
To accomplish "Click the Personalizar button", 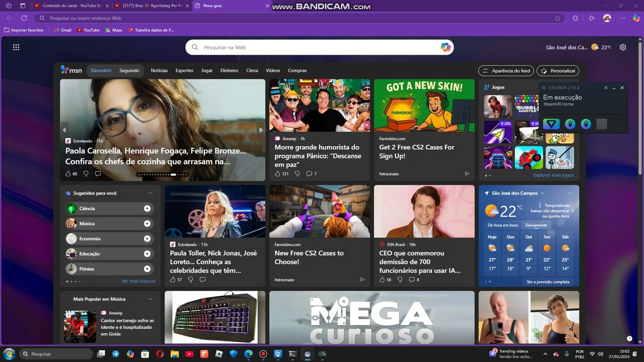I will pos(558,71).
